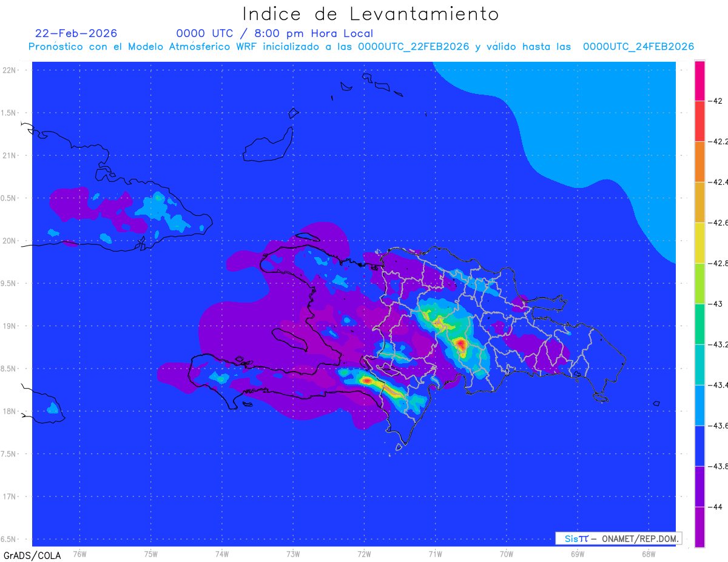Click the '17N' latitude label
The height and width of the screenshot is (562, 728).
[10, 497]
